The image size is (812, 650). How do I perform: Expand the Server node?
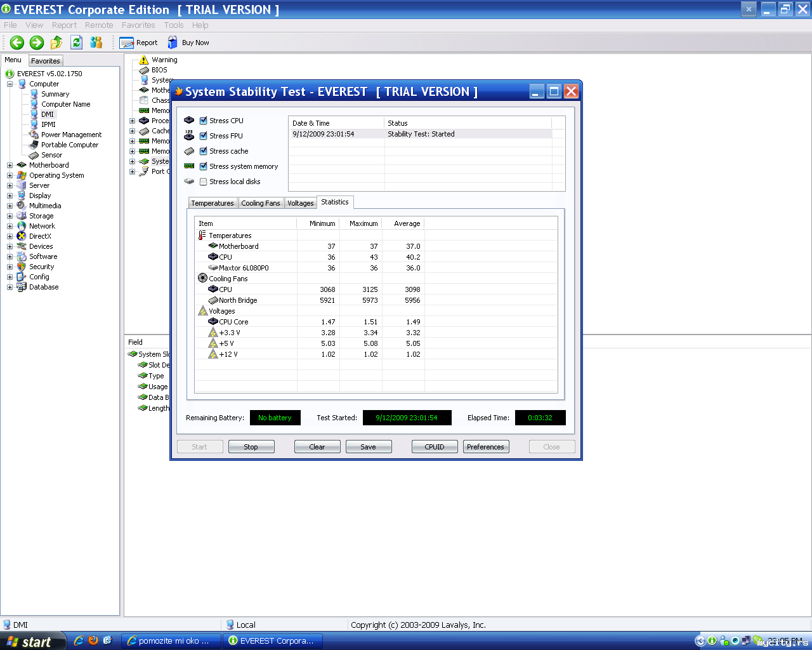[10, 185]
